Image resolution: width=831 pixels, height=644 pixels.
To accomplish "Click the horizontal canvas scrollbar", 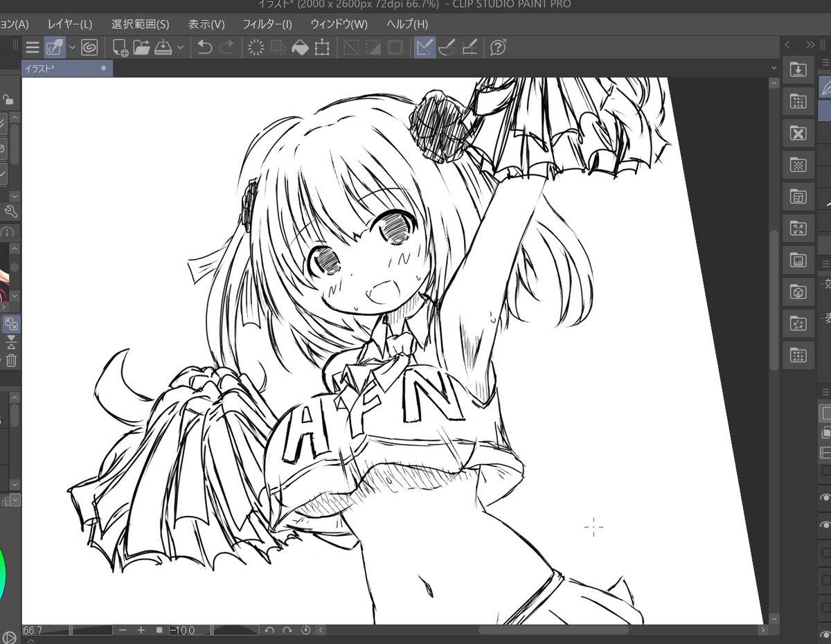I will click(x=553, y=630).
